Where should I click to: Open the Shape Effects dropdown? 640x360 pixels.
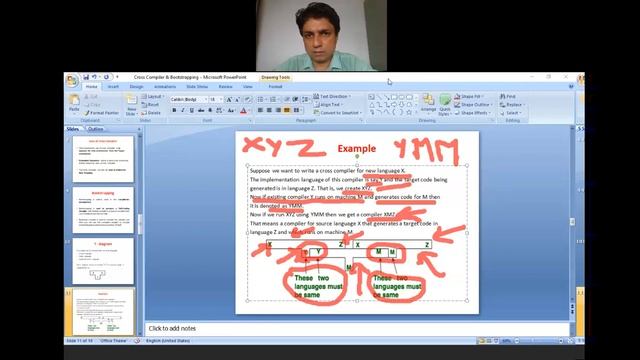(x=473, y=113)
